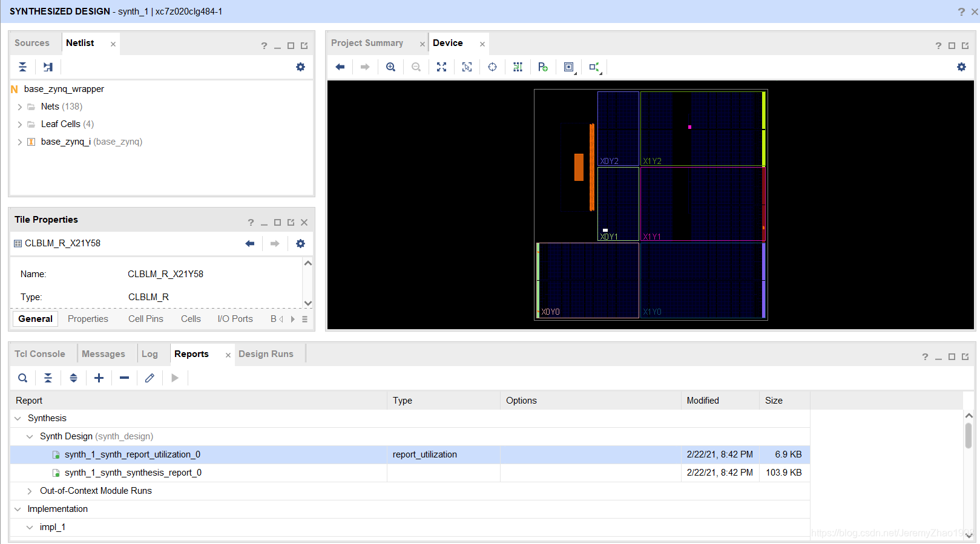Collapse all reports in Reports toolbar
This screenshot has width=980, height=544.
click(48, 378)
